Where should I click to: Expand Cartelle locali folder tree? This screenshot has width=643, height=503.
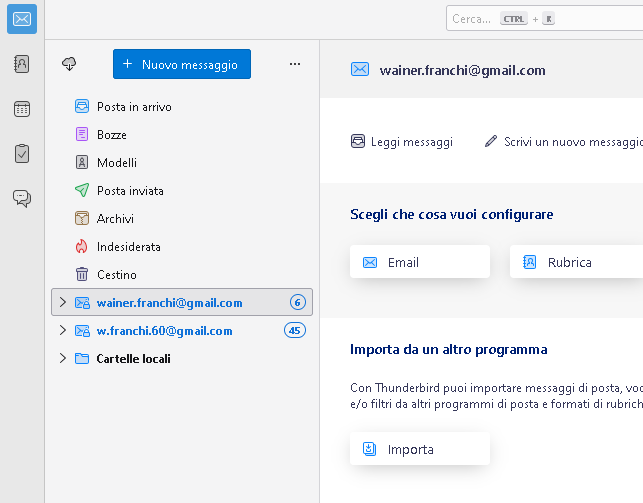click(x=63, y=358)
